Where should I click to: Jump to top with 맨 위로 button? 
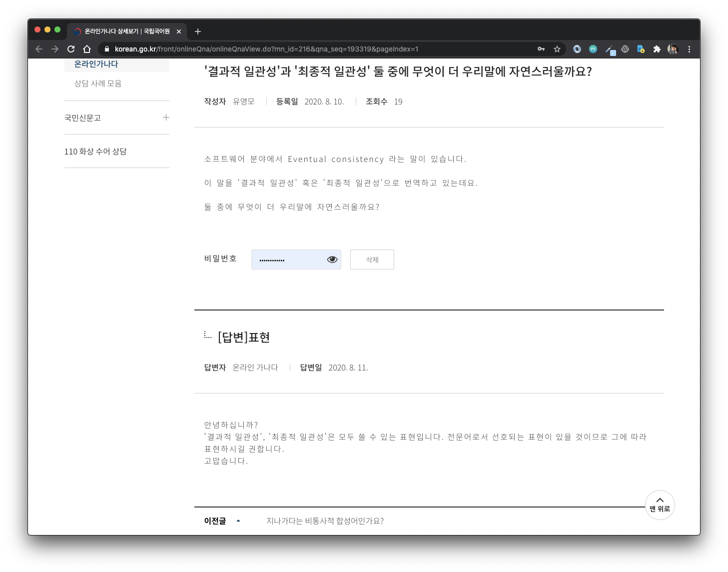coord(660,505)
